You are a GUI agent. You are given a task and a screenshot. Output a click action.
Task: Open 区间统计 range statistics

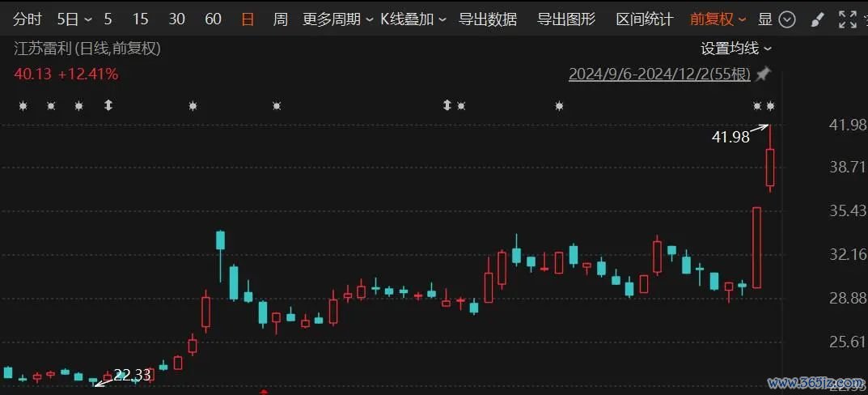(645, 19)
